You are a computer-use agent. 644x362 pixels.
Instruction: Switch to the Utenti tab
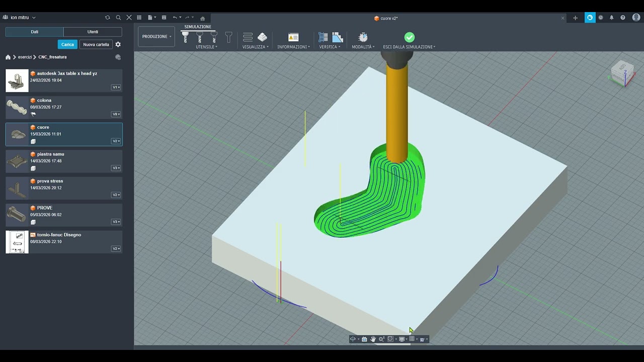(x=93, y=32)
